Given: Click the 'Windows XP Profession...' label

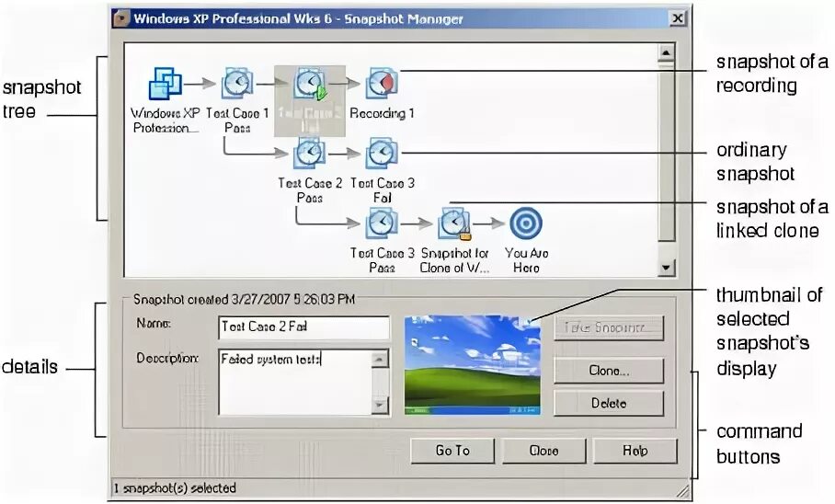Looking at the screenshot, I should click(x=166, y=120).
